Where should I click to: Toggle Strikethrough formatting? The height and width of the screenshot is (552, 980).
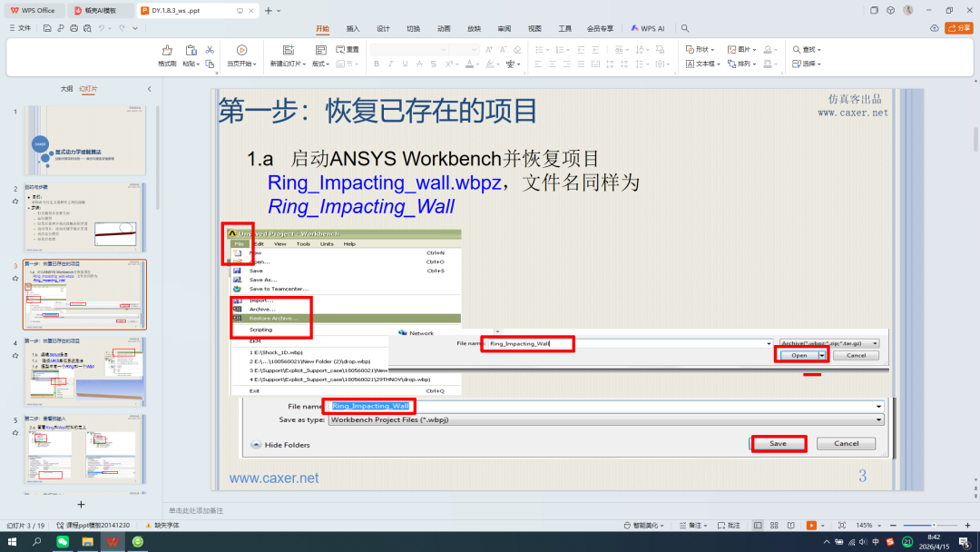[x=419, y=64]
